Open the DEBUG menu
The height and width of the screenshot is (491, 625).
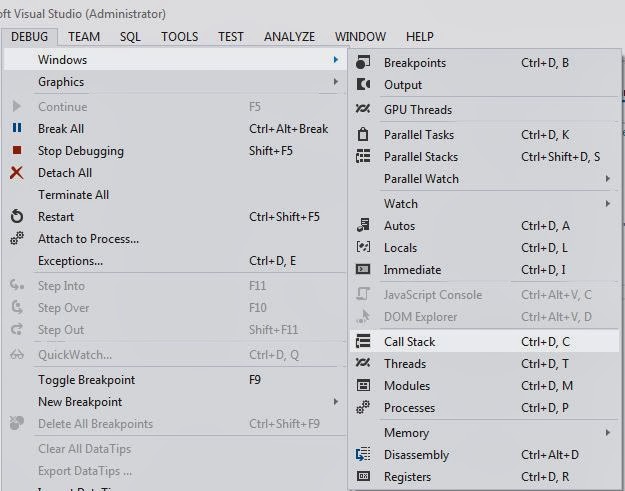click(29, 37)
